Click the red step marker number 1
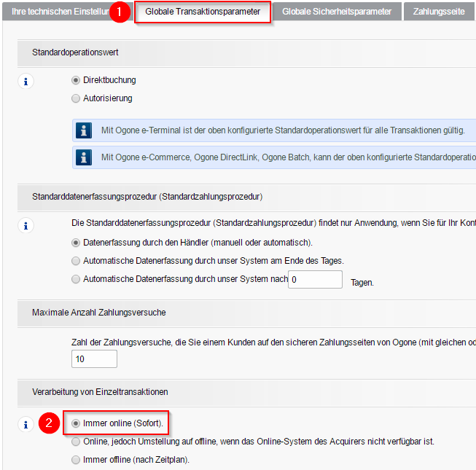 pyautogui.click(x=122, y=13)
